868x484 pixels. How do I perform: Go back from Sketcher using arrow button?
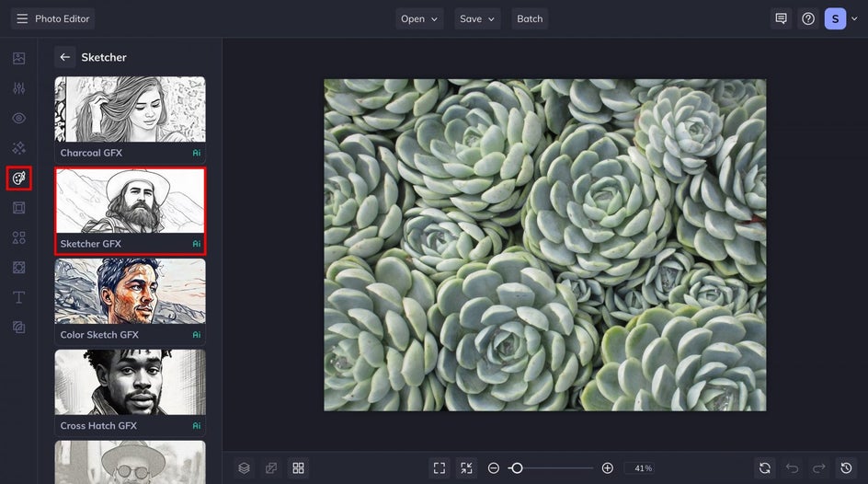click(x=65, y=57)
